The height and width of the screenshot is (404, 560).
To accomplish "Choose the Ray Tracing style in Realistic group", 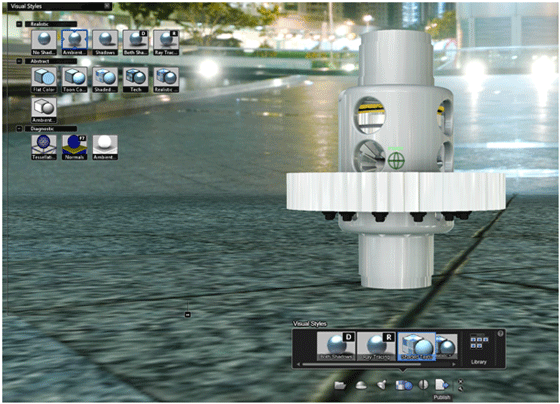I will point(166,43).
